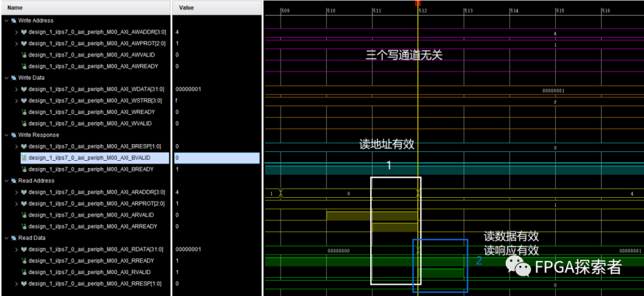The image size is (644, 296).
Task: Click the AWADDR[3:0] bus icon
Action: pyautogui.click(x=24, y=32)
